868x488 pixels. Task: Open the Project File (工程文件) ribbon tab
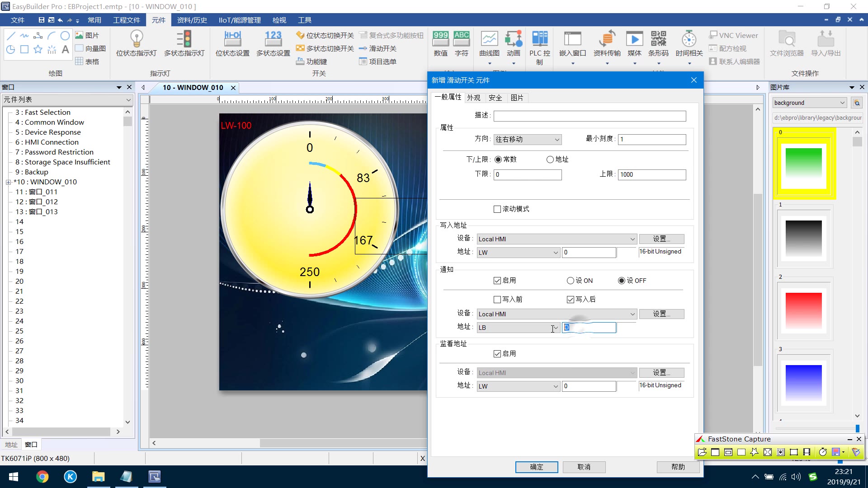pyautogui.click(x=127, y=20)
